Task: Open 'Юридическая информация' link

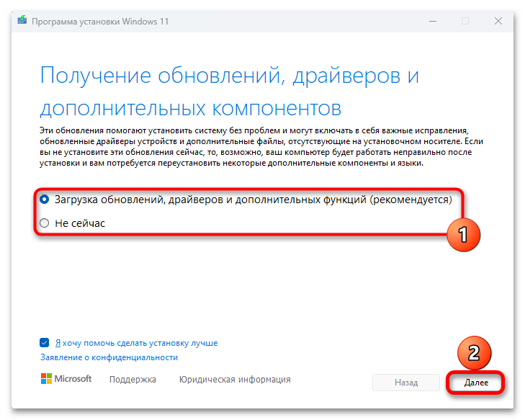Action: pyautogui.click(x=235, y=380)
